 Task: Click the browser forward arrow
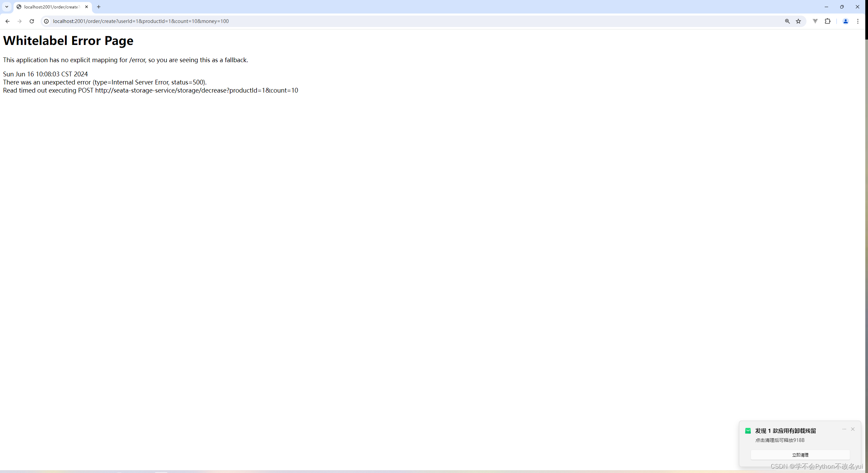click(x=20, y=21)
